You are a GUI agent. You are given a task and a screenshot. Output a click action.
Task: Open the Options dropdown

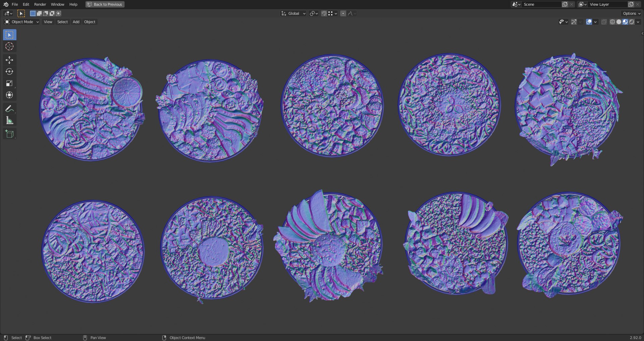[632, 13]
